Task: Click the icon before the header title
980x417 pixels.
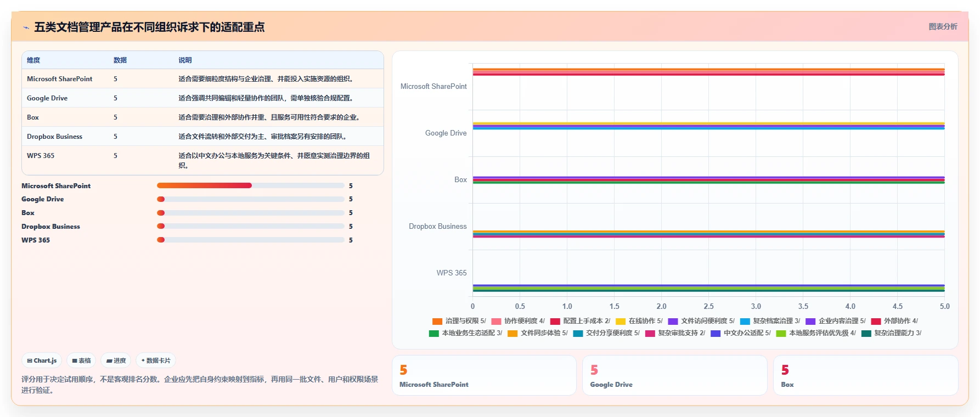Action: 26,27
